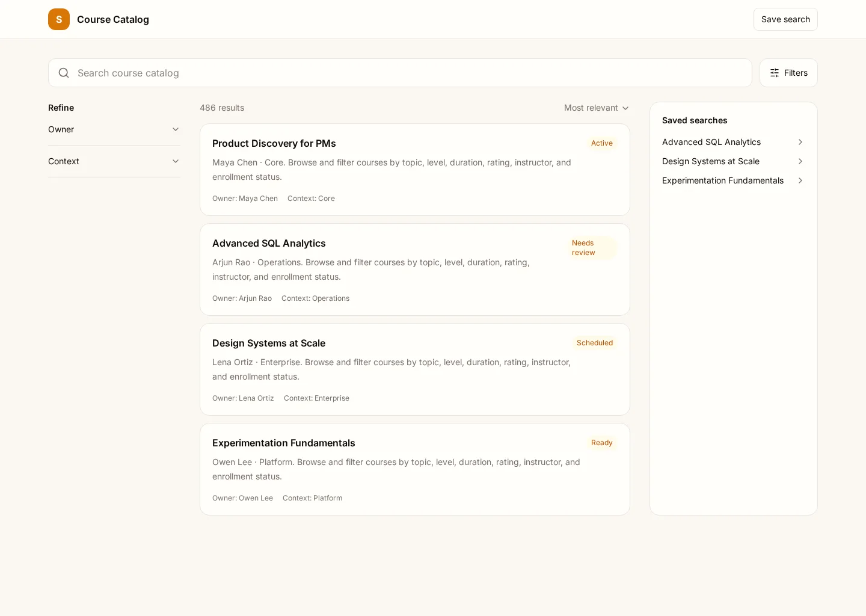
Task: Click chevron beside Design Systems at Scale saved search
Action: 800,161
